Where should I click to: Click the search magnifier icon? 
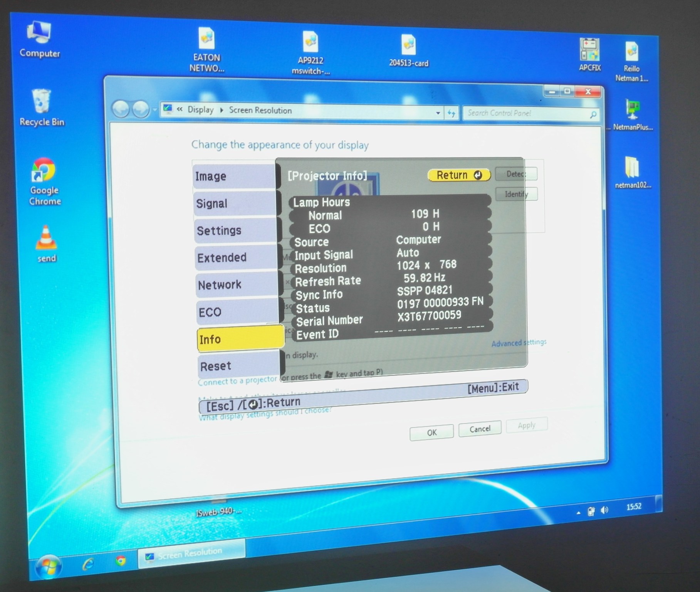(593, 114)
